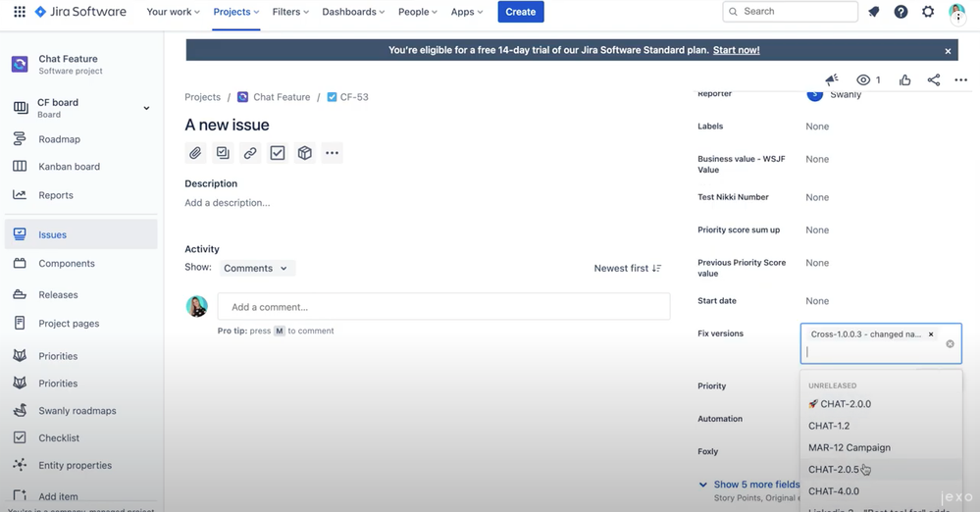Open the user profile avatar menu
This screenshot has height=512, width=980.
point(956,13)
